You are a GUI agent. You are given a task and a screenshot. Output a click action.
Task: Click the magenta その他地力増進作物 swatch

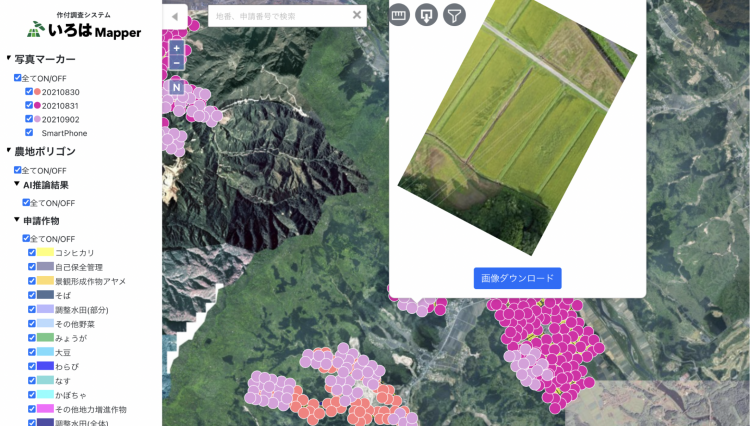tap(45, 408)
